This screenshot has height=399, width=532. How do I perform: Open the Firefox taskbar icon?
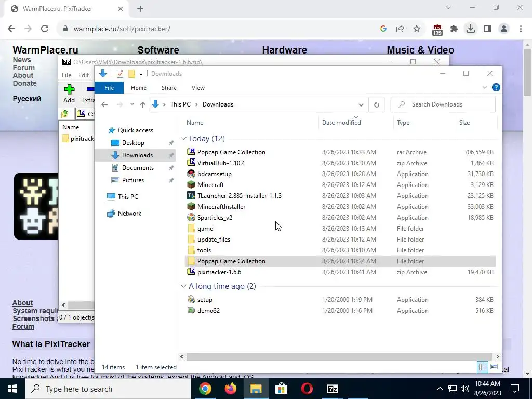point(230,389)
